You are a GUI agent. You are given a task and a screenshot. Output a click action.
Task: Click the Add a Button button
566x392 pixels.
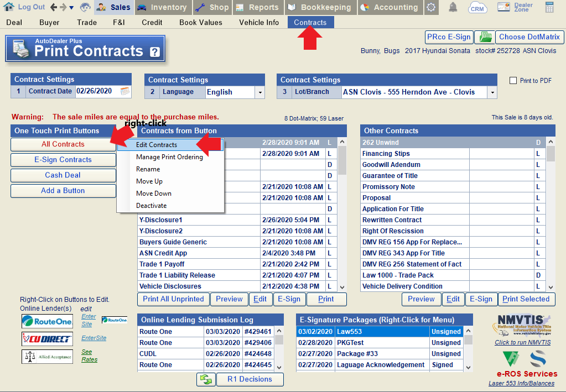point(63,191)
